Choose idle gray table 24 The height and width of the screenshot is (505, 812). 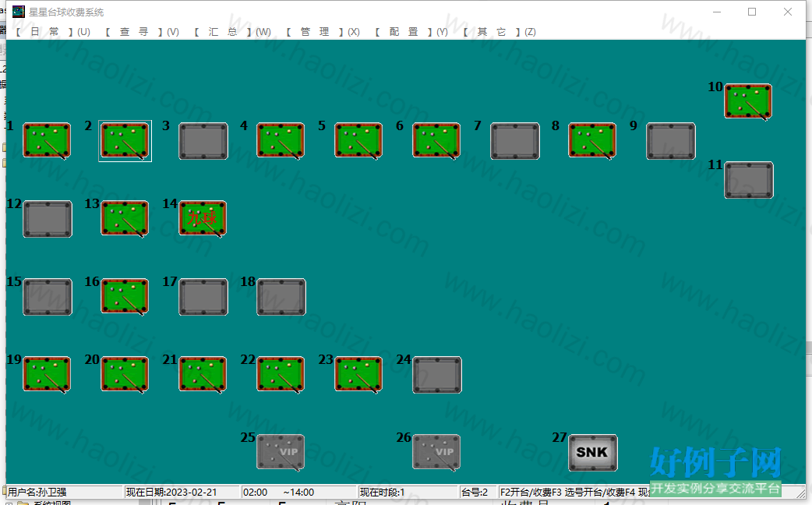(437, 375)
